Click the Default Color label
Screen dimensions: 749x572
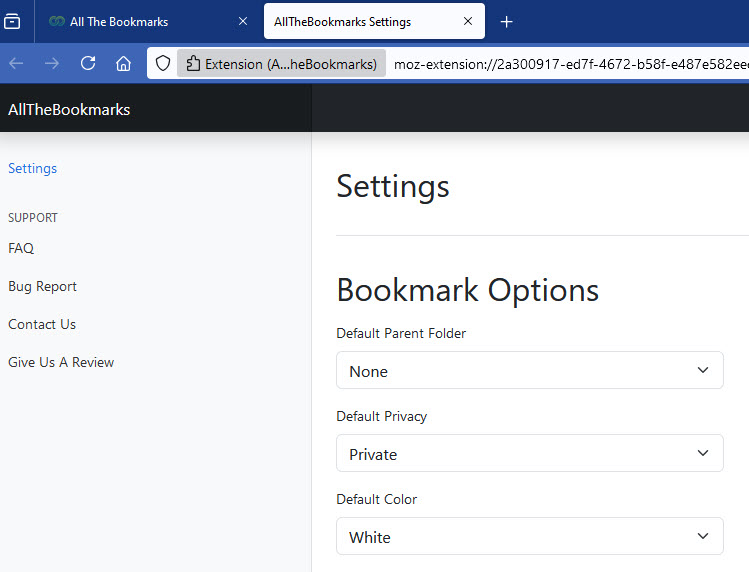click(376, 499)
